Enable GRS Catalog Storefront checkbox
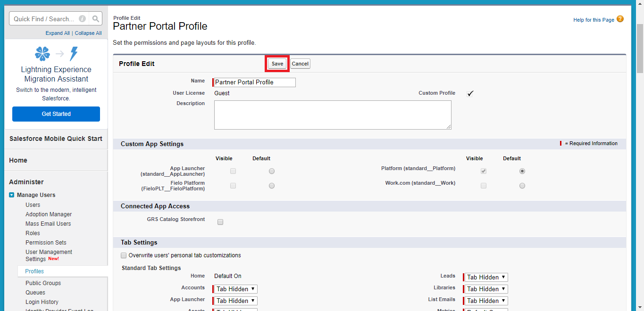This screenshot has width=644, height=311. (220, 222)
